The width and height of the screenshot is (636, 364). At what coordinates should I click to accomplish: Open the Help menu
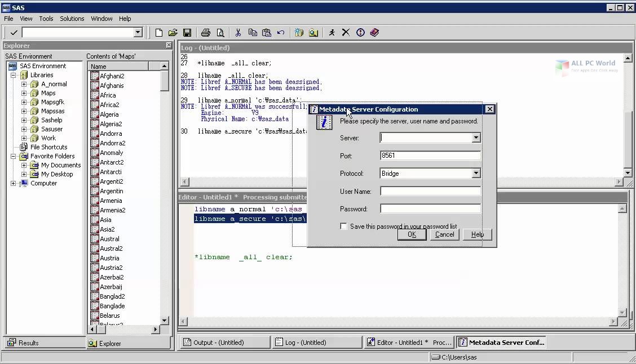tap(125, 19)
